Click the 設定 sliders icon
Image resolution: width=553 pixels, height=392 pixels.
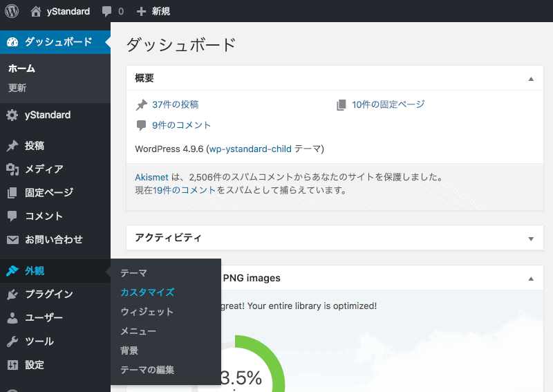pos(12,365)
